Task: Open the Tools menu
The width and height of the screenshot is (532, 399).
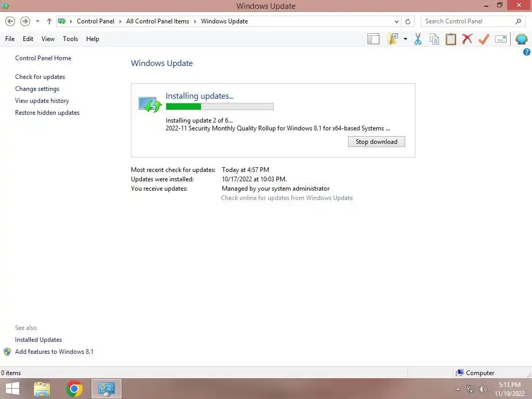Action: click(70, 39)
